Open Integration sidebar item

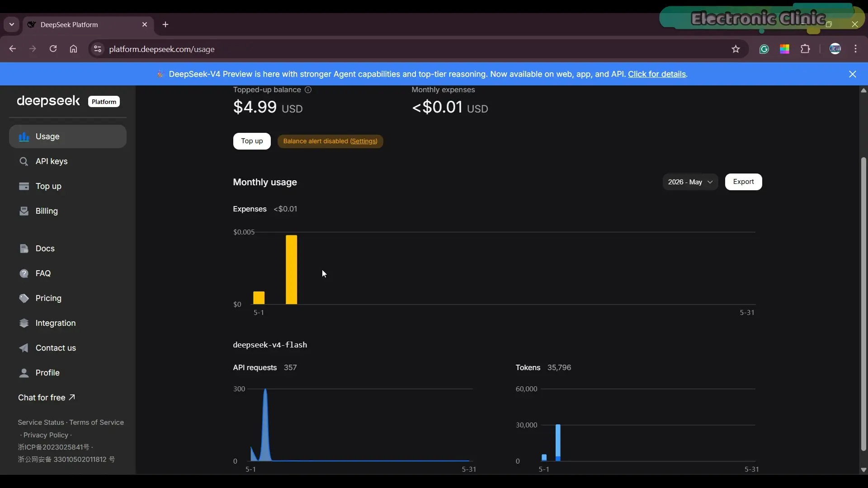(67, 323)
